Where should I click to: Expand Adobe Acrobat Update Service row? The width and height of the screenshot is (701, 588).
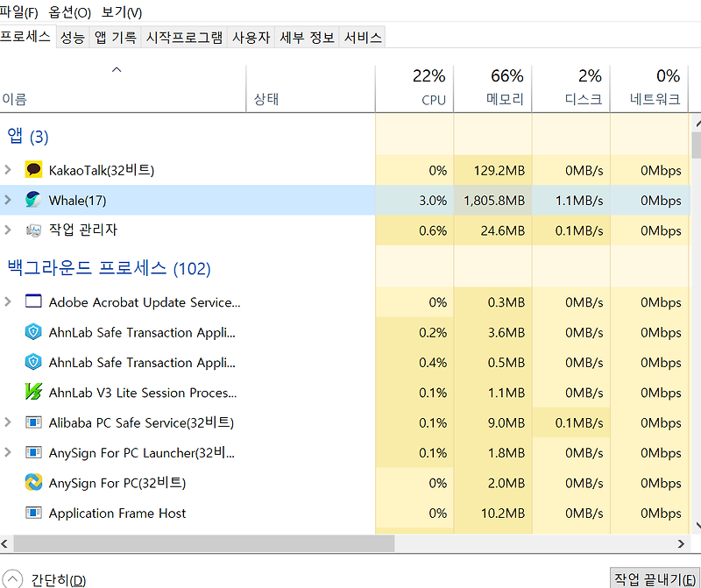(8, 301)
